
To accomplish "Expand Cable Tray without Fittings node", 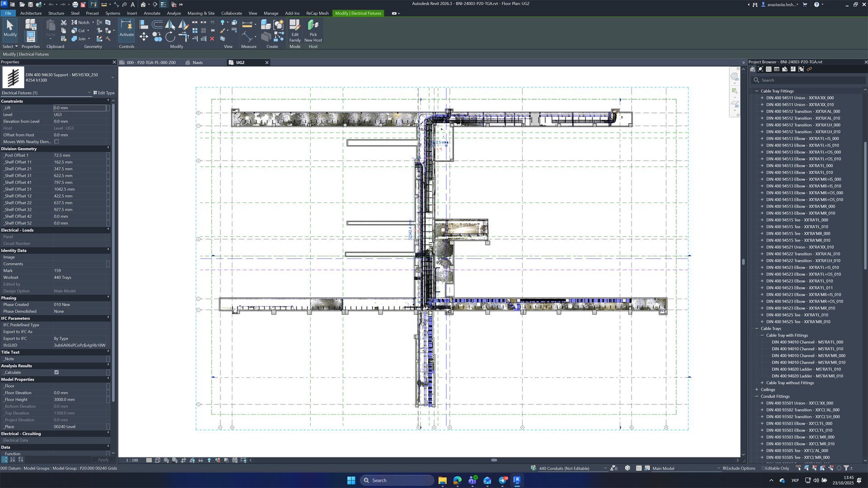I will [x=762, y=383].
